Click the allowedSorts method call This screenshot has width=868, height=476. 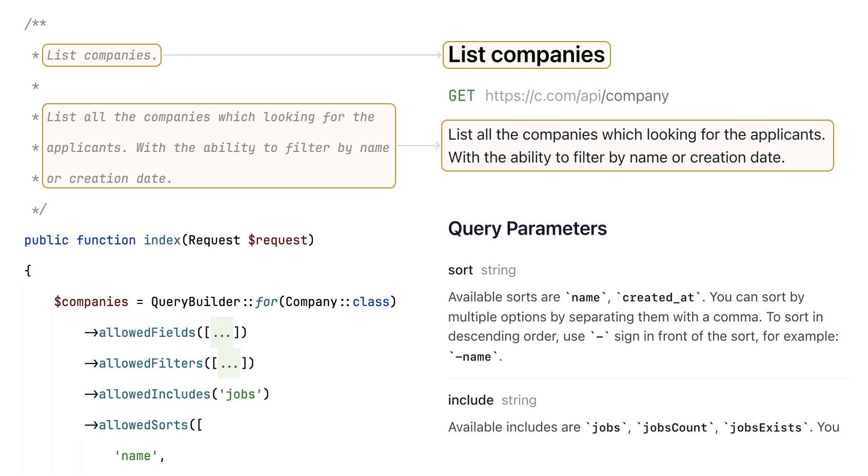143,425
